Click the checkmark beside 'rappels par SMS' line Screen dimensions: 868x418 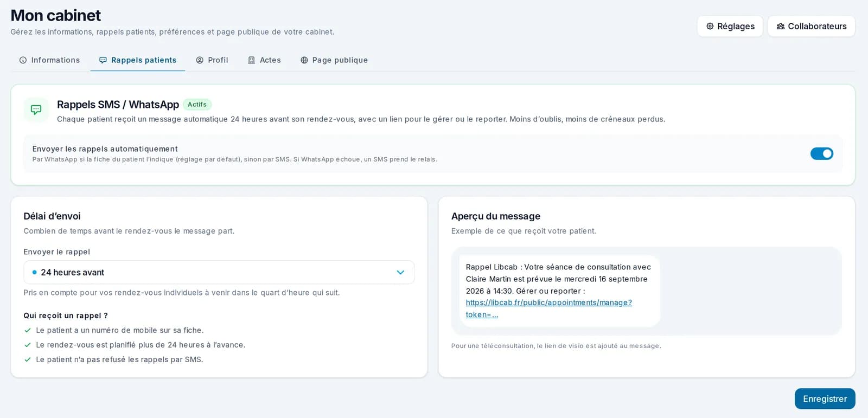[28, 359]
